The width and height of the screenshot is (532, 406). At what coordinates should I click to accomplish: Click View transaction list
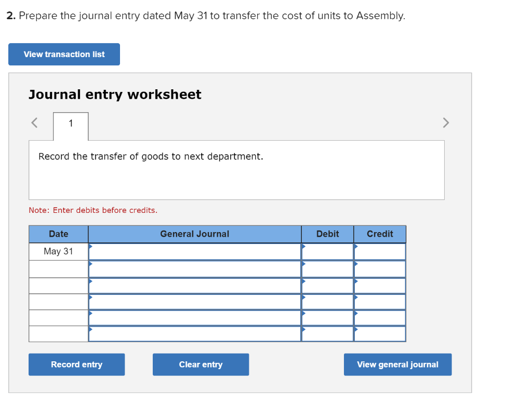(64, 54)
